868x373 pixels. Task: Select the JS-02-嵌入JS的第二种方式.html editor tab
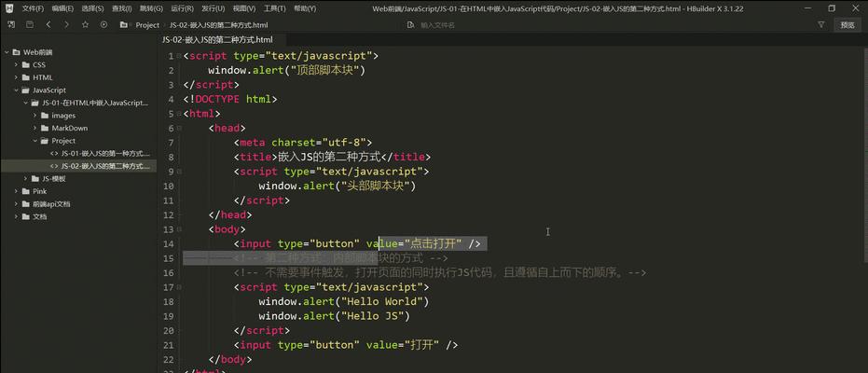(x=220, y=40)
